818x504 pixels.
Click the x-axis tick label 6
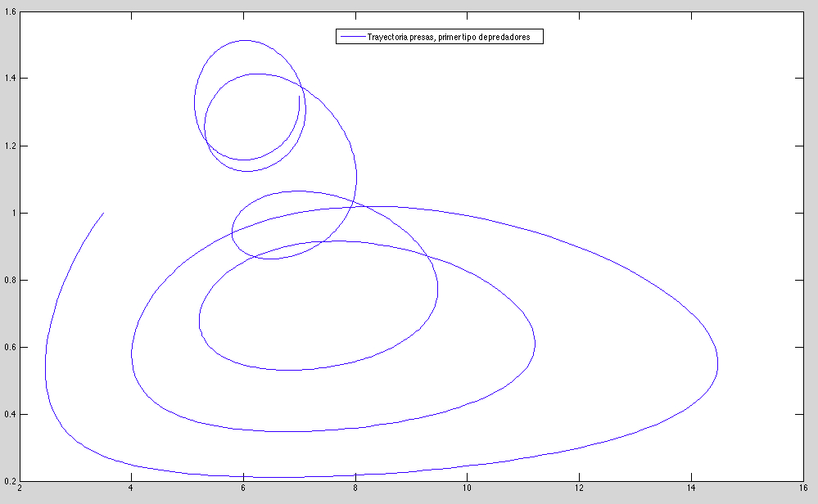243,491
